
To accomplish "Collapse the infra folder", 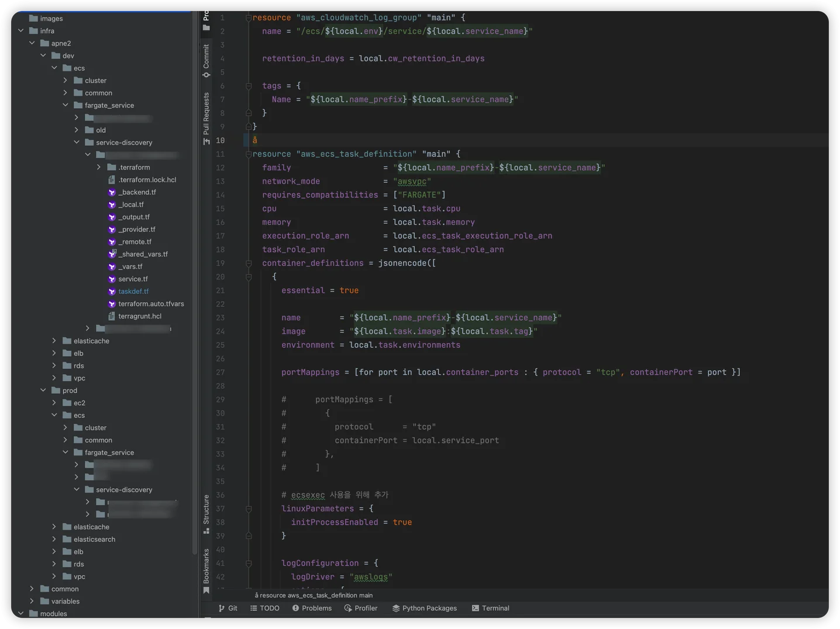I will point(20,31).
